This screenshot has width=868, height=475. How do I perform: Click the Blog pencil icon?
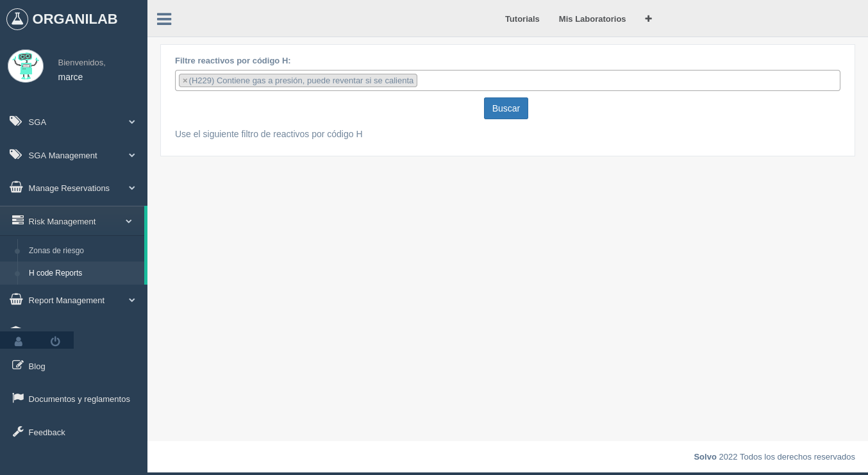18,365
